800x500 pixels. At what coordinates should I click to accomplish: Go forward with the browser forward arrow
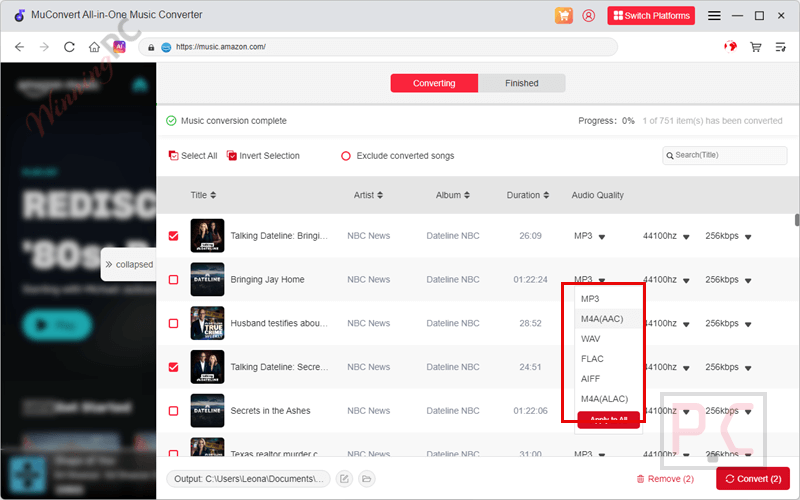click(44, 47)
